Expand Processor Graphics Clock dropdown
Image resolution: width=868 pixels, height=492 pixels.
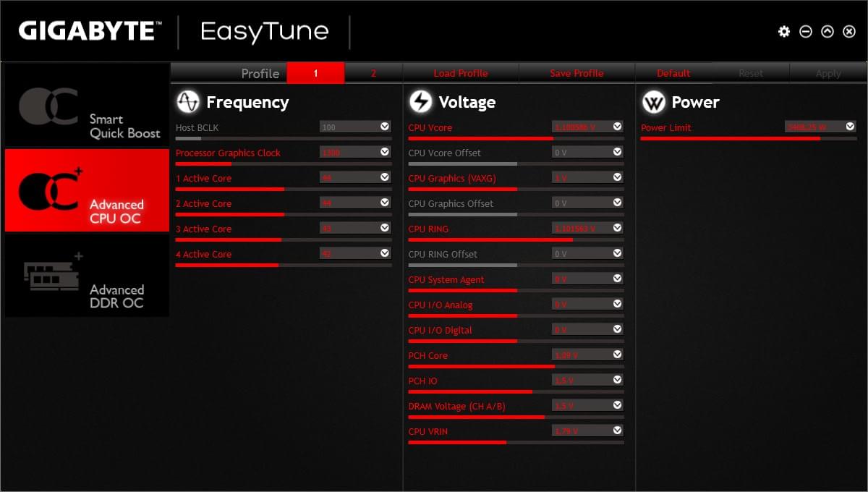[x=385, y=152]
